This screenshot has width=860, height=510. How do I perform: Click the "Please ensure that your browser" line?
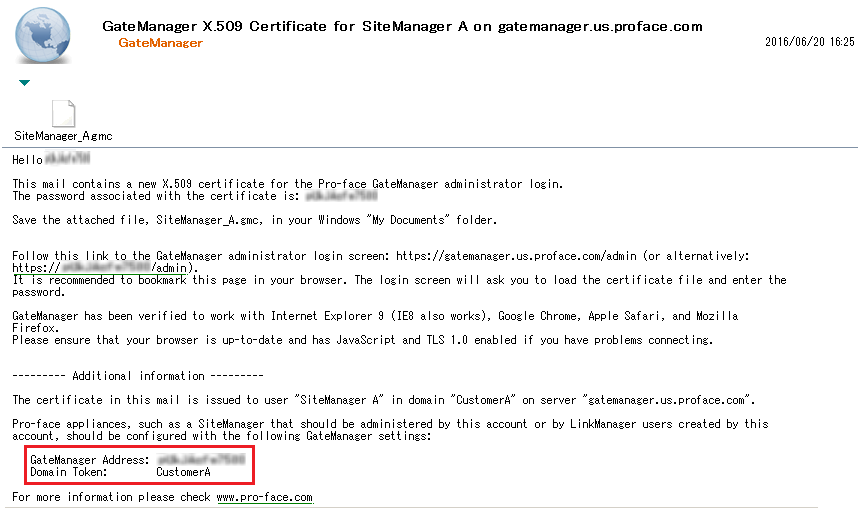click(362, 340)
